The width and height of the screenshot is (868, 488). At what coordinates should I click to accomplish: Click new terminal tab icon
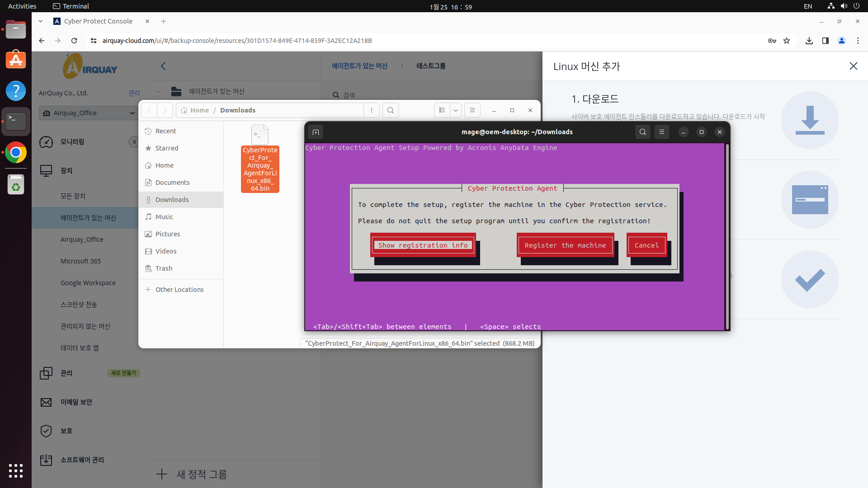pyautogui.click(x=316, y=132)
